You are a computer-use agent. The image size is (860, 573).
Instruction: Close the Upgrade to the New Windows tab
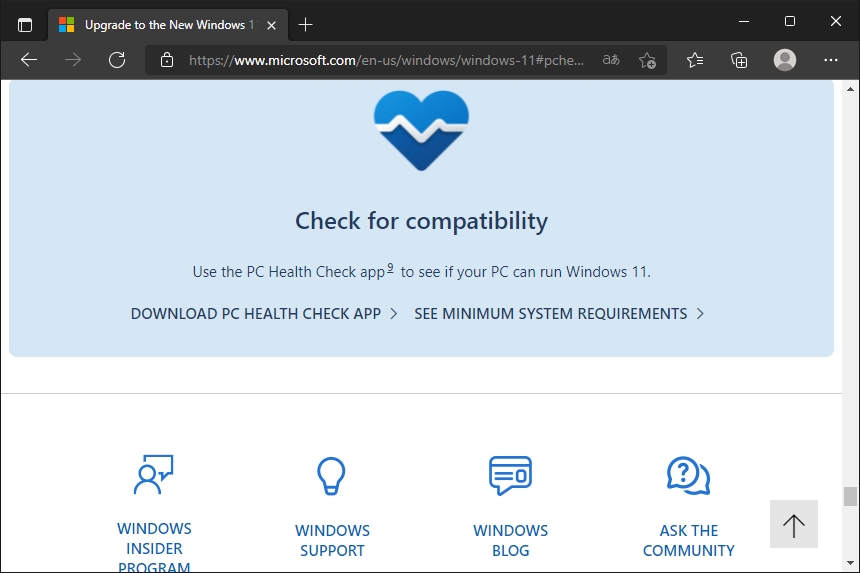point(271,25)
